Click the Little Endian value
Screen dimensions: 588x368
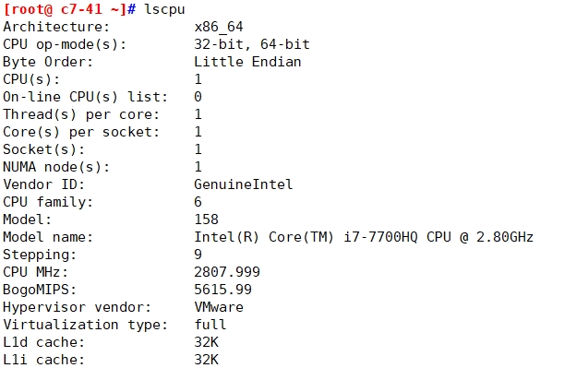click(x=247, y=62)
